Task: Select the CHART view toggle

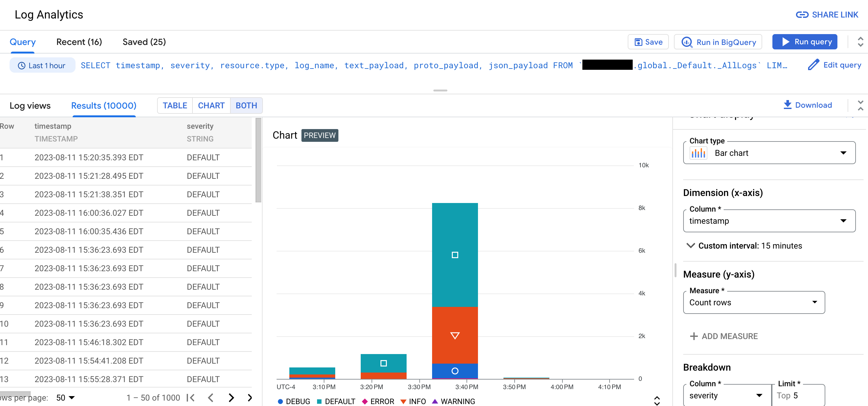Action: coord(211,105)
